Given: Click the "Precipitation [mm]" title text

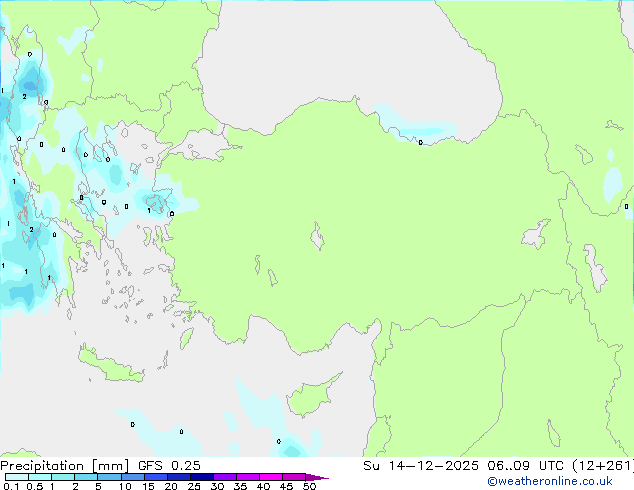Looking at the screenshot, I should point(65,466).
